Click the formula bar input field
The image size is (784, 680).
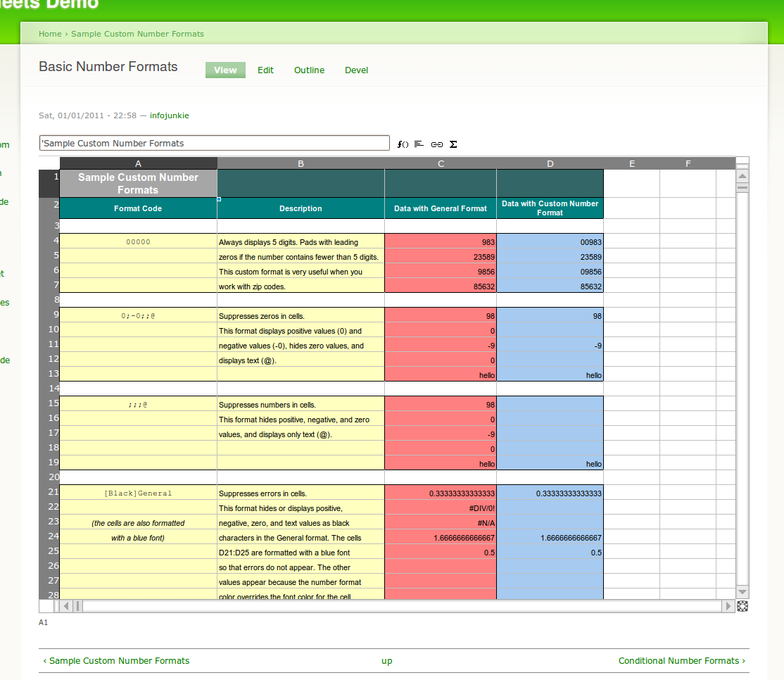tap(215, 143)
